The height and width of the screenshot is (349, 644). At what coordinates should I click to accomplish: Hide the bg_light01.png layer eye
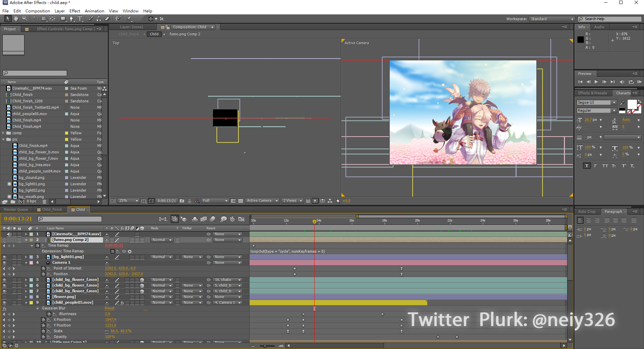(x=4, y=257)
